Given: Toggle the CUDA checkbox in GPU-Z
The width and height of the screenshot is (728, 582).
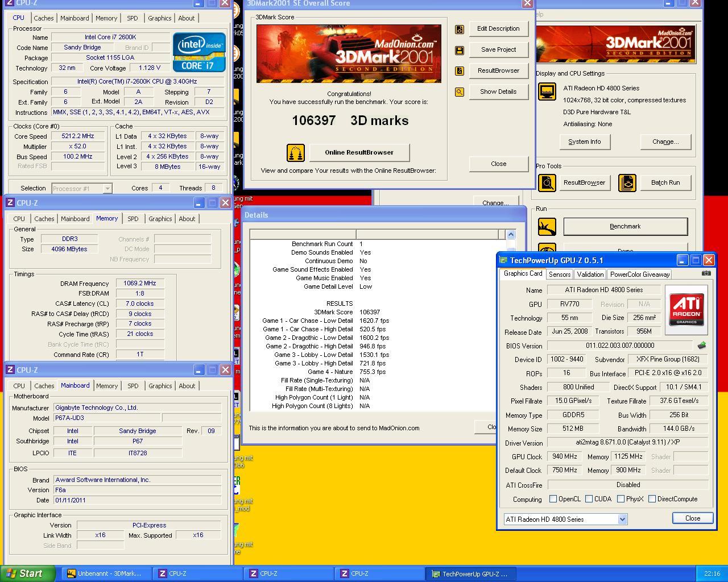Looking at the screenshot, I should [x=589, y=499].
